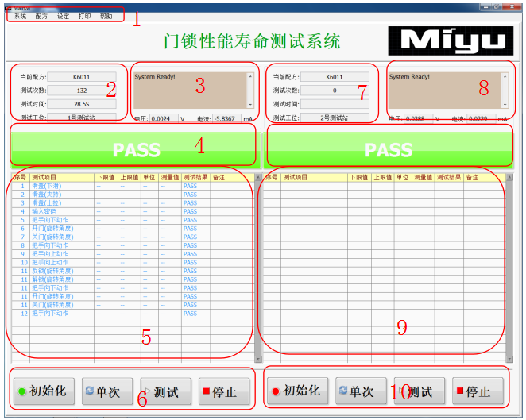
Task: Open the 打印 (Print) menu
Action: click(x=84, y=16)
